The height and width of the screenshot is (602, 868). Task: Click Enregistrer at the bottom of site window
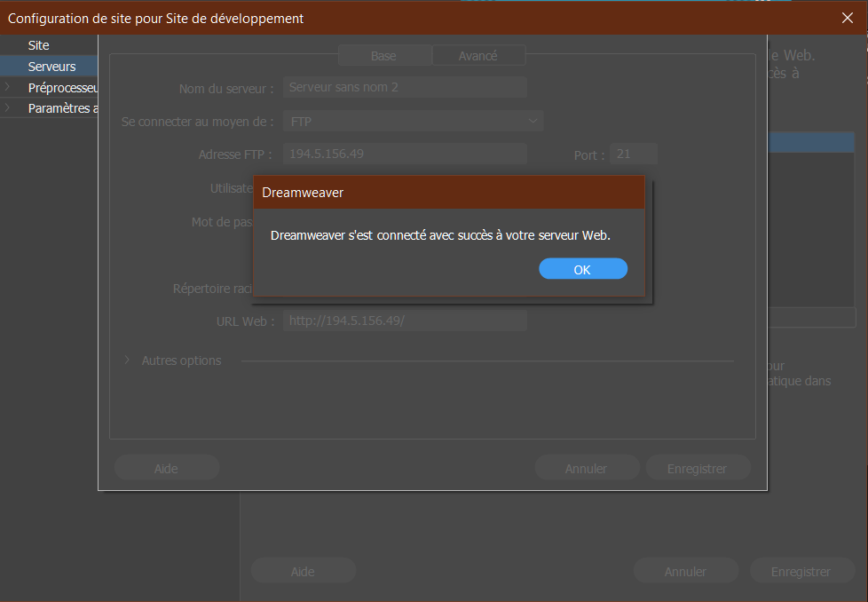coord(801,572)
